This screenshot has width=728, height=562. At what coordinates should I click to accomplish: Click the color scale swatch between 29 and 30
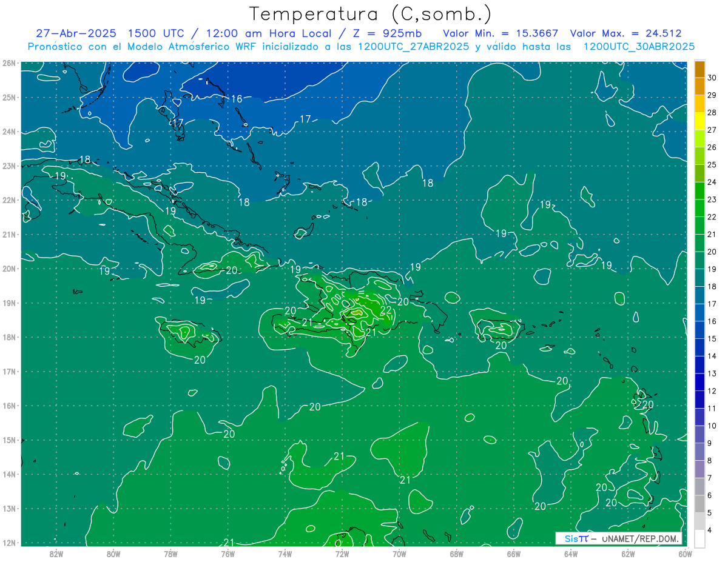[699, 86]
